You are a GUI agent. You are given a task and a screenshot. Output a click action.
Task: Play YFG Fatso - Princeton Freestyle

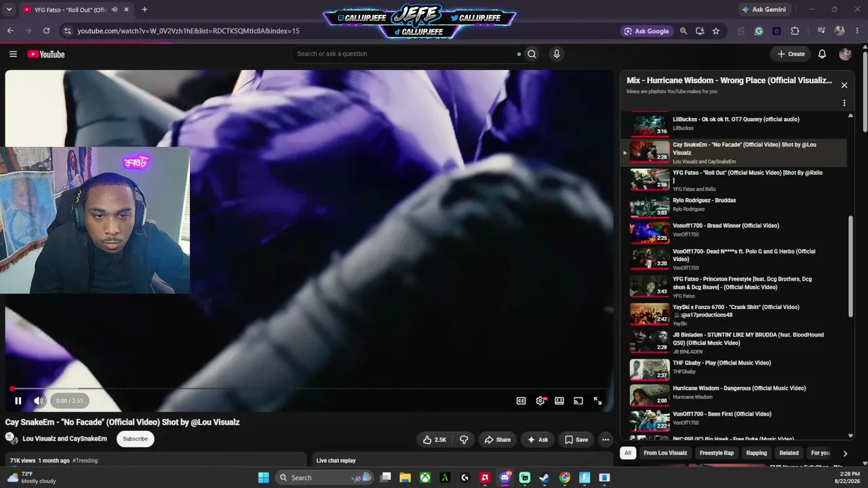(734, 287)
